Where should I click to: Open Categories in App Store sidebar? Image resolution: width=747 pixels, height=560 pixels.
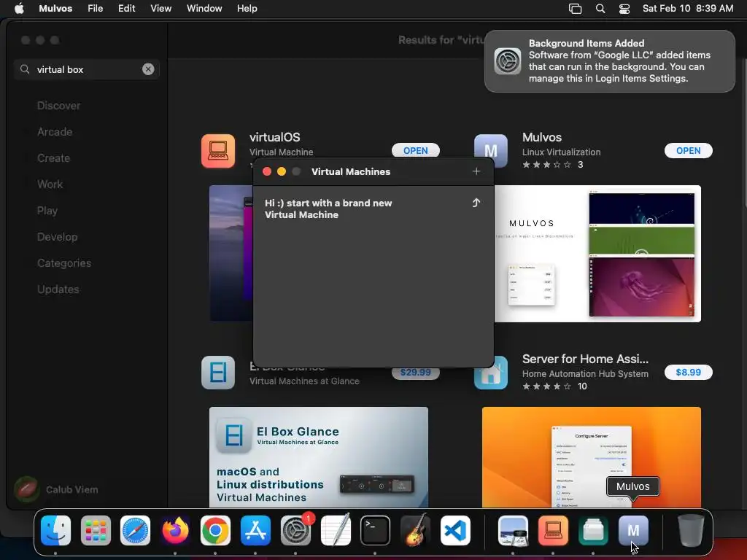tap(64, 262)
